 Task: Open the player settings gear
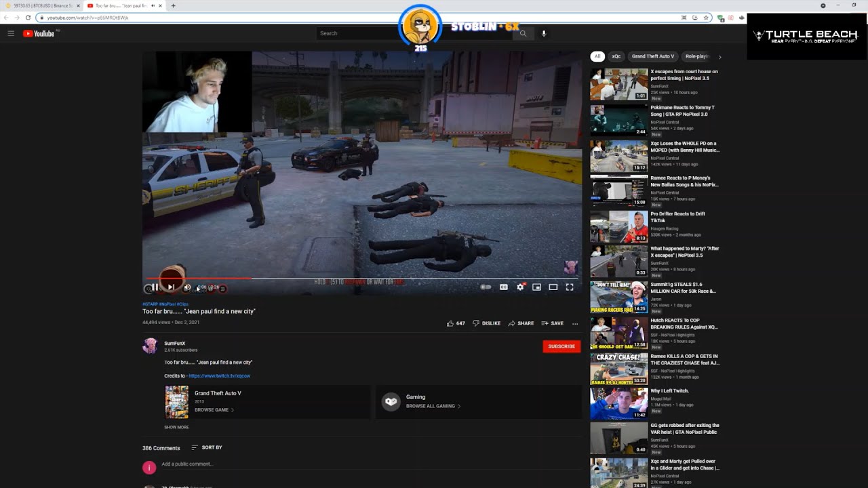pos(520,287)
